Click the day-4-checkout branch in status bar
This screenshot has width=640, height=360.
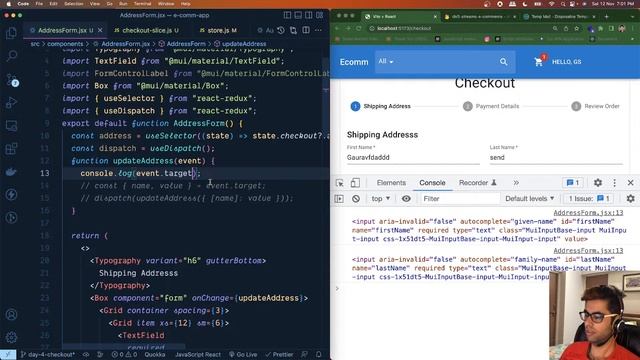point(48,355)
